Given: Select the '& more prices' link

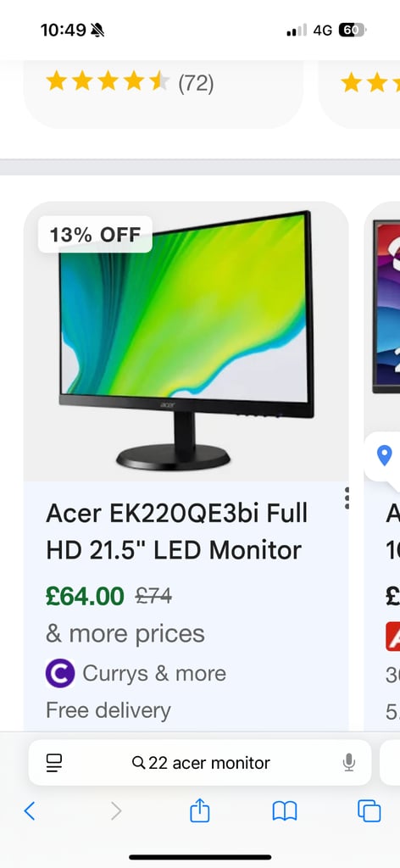Looking at the screenshot, I should pyautogui.click(x=125, y=634).
